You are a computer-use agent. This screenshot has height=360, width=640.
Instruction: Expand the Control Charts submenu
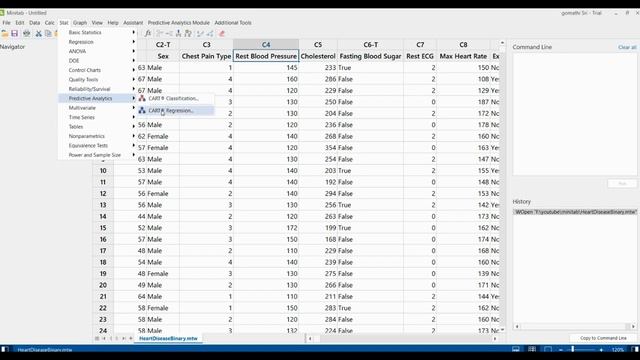pyautogui.click(x=97, y=70)
